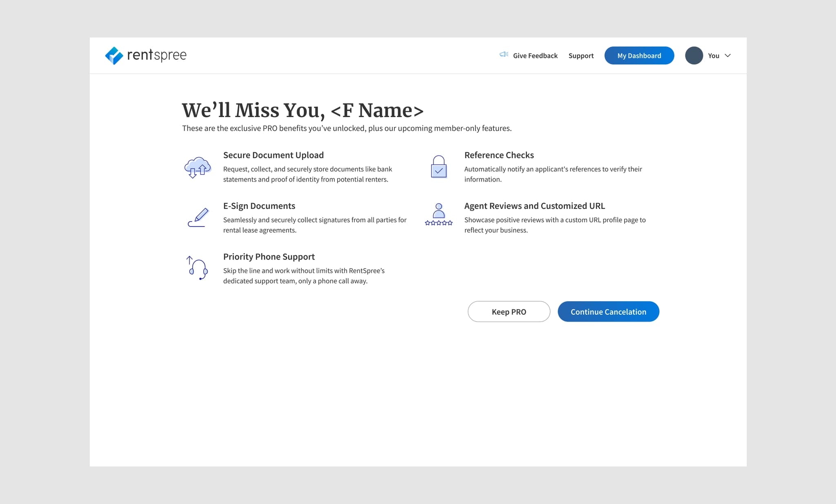Click the "You" account label

(x=714, y=56)
